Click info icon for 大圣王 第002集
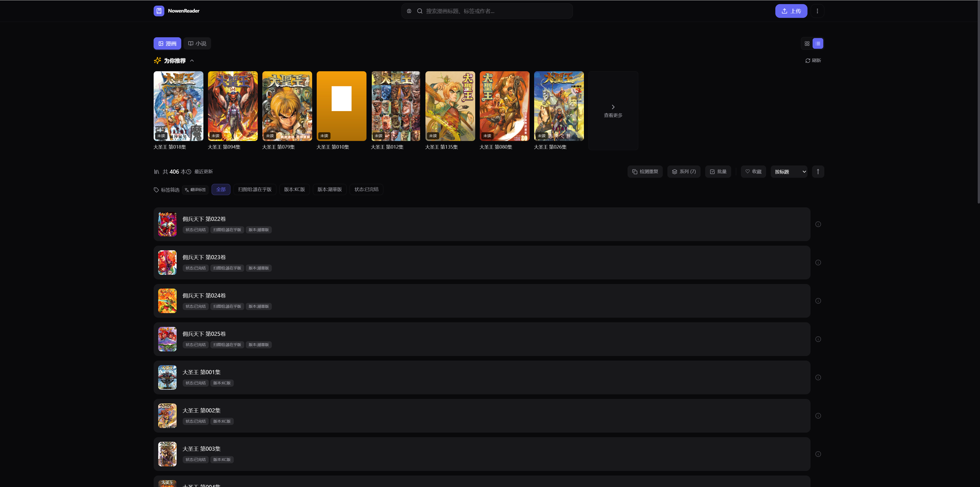 point(818,416)
